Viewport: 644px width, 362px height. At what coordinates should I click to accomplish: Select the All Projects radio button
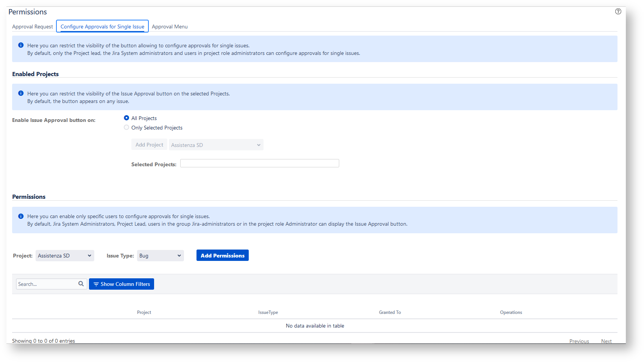126,118
